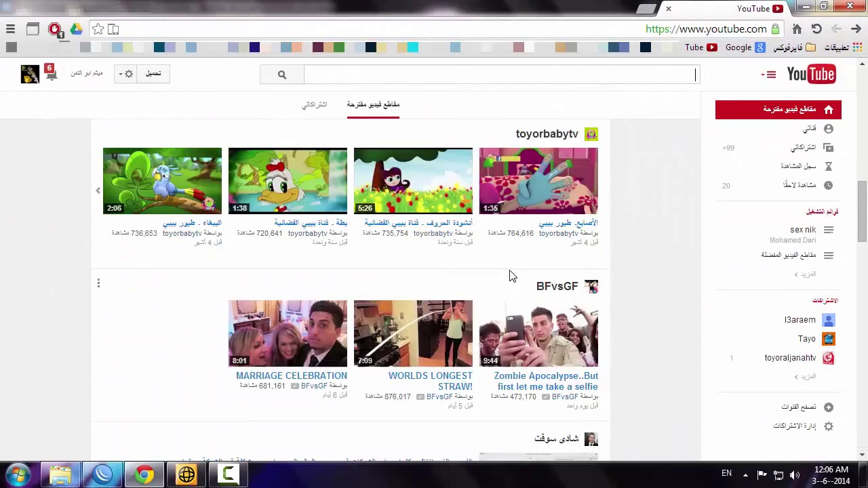Expand المزيد under the subscriptions list
The height and width of the screenshot is (488, 868).
coord(805,376)
